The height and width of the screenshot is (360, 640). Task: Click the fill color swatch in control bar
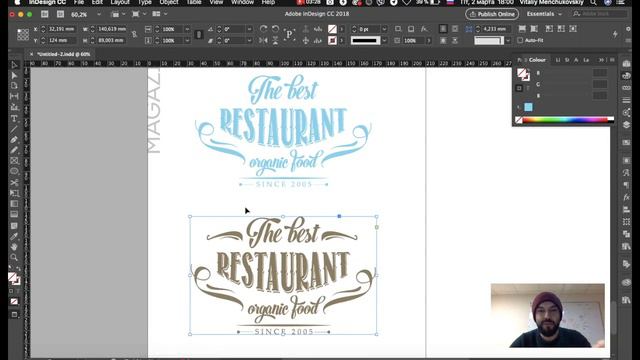click(x=333, y=29)
